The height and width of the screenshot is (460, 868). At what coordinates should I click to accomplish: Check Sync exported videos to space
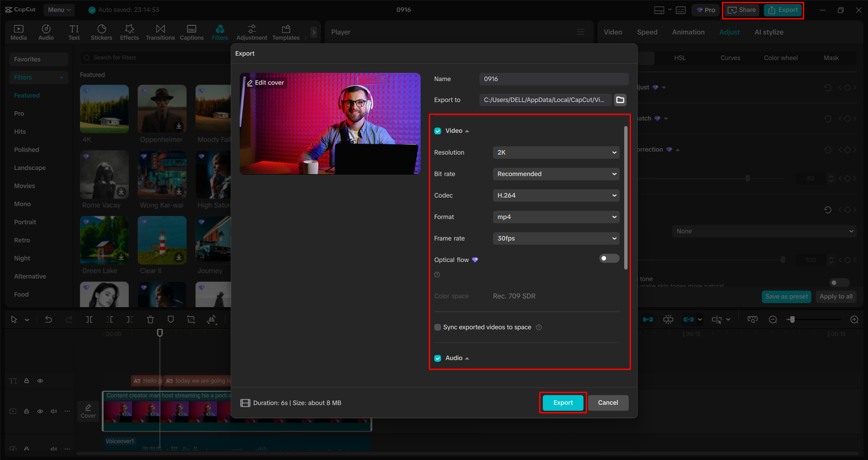pyautogui.click(x=437, y=327)
